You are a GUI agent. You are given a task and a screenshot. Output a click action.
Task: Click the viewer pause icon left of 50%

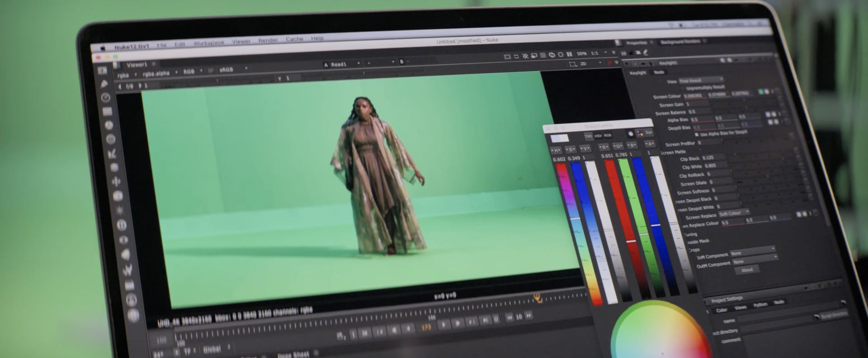coord(569,54)
